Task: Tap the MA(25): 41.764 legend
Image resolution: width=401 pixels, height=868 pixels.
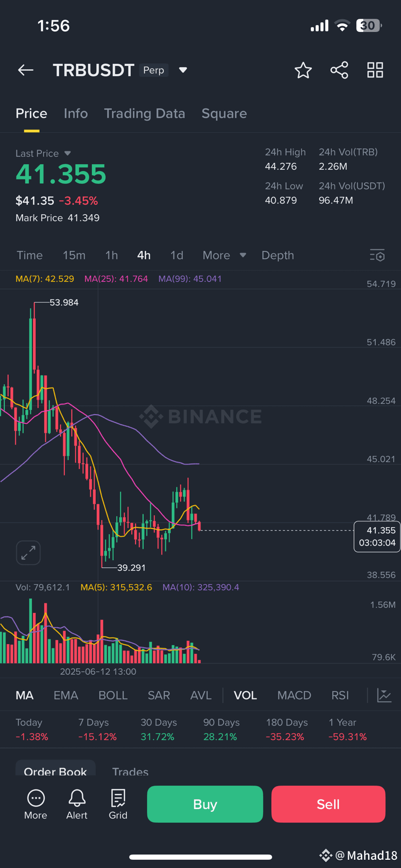Action: [116, 279]
